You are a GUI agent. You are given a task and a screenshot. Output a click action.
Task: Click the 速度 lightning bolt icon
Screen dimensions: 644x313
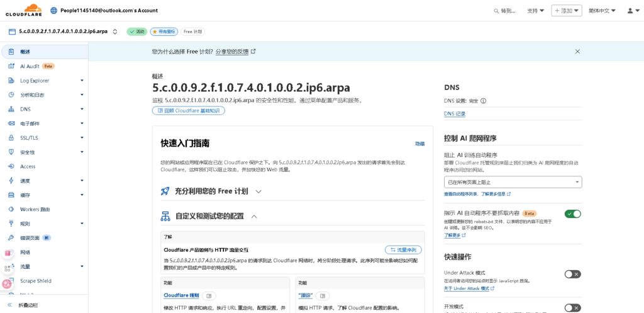coord(11,181)
